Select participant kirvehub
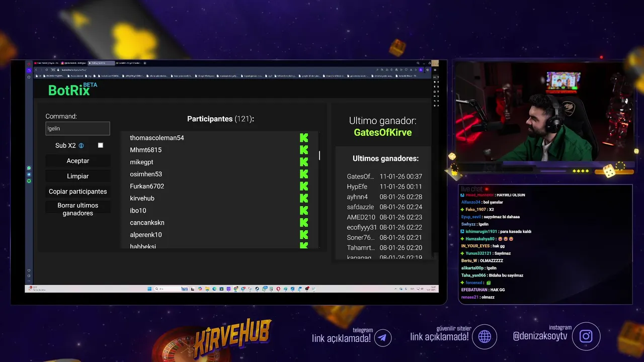This screenshot has width=644, height=362. tap(142, 198)
